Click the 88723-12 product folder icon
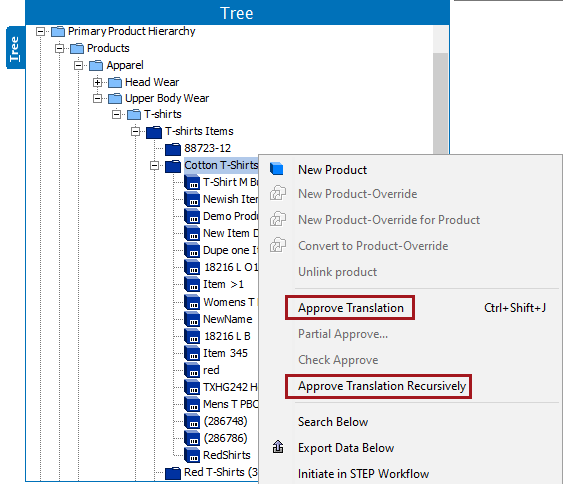 click(173, 149)
